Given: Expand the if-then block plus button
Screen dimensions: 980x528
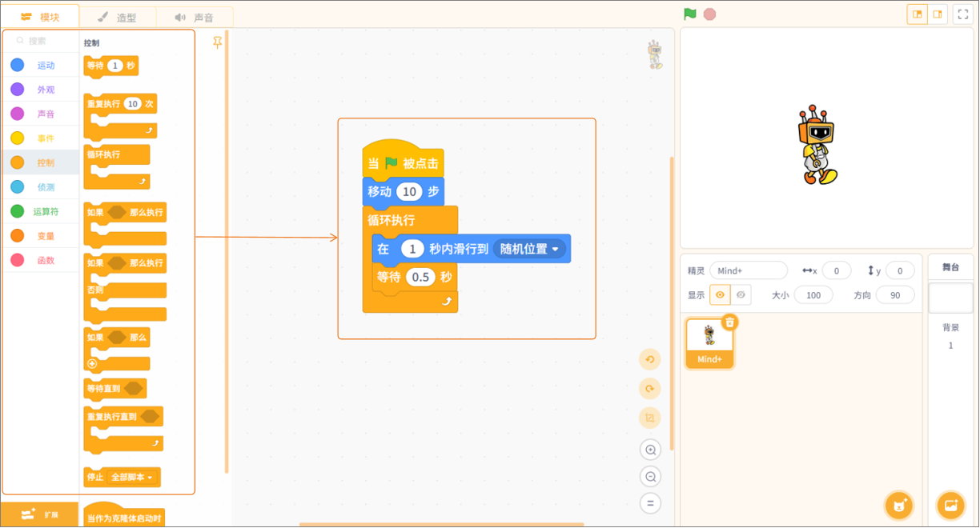Looking at the screenshot, I should click(x=92, y=364).
